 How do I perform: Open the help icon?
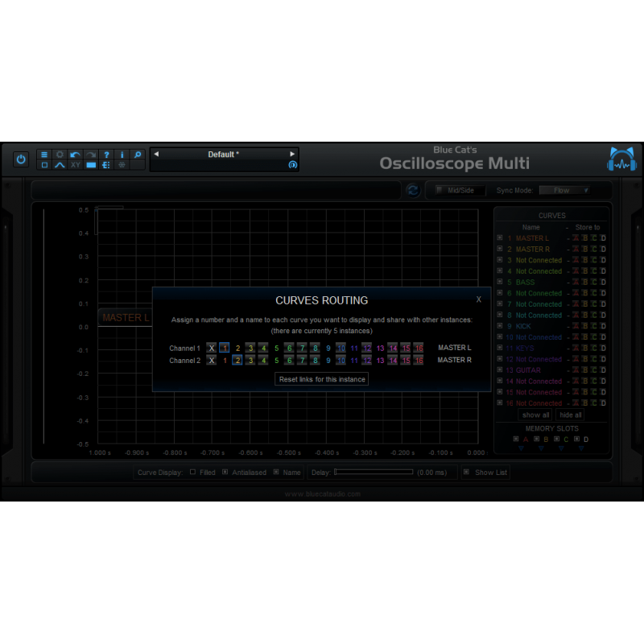pyautogui.click(x=106, y=154)
